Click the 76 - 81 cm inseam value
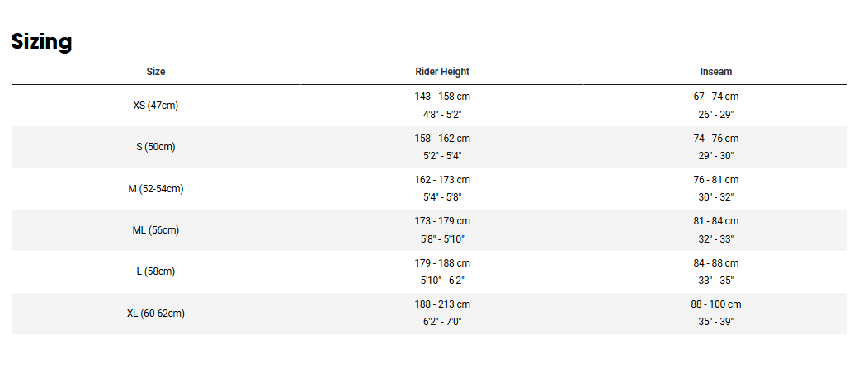The width and height of the screenshot is (868, 368). pos(715,180)
